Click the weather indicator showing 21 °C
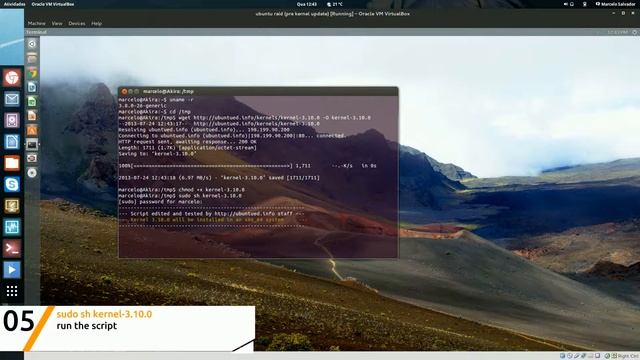Viewport: 640px width, 360px height. [335, 4]
